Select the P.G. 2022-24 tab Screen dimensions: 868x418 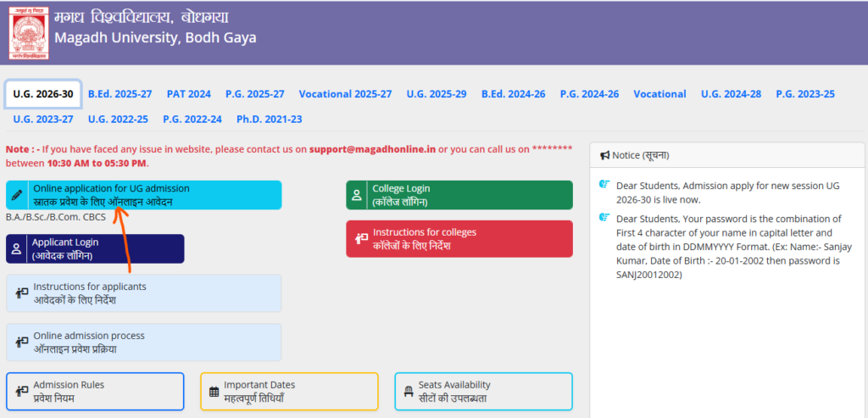[192, 119]
